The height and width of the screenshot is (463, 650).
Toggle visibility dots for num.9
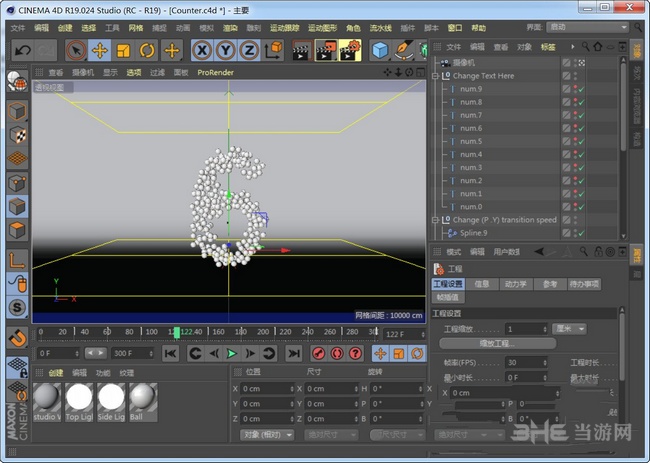[x=575, y=89]
